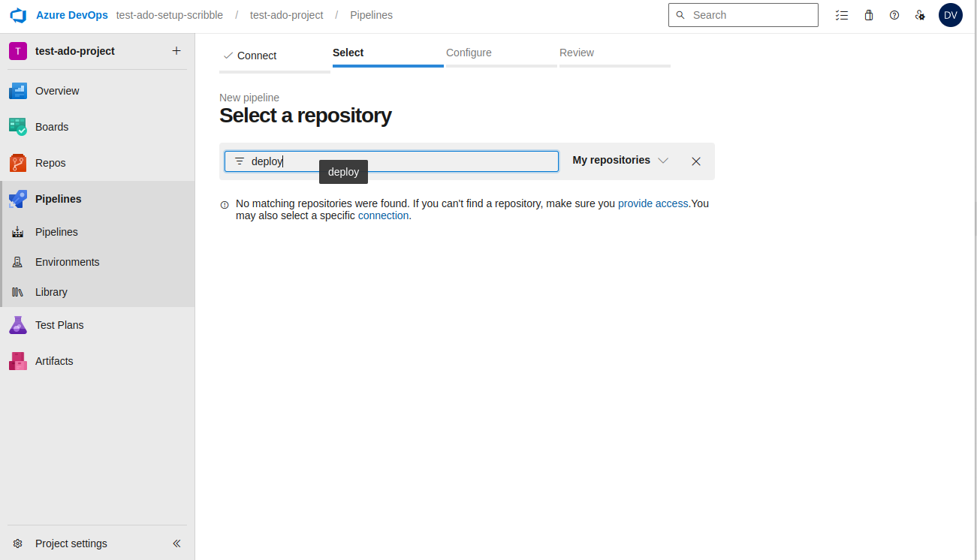Open the work items list icon in header
This screenshot has width=977, height=560.
pyautogui.click(x=842, y=15)
